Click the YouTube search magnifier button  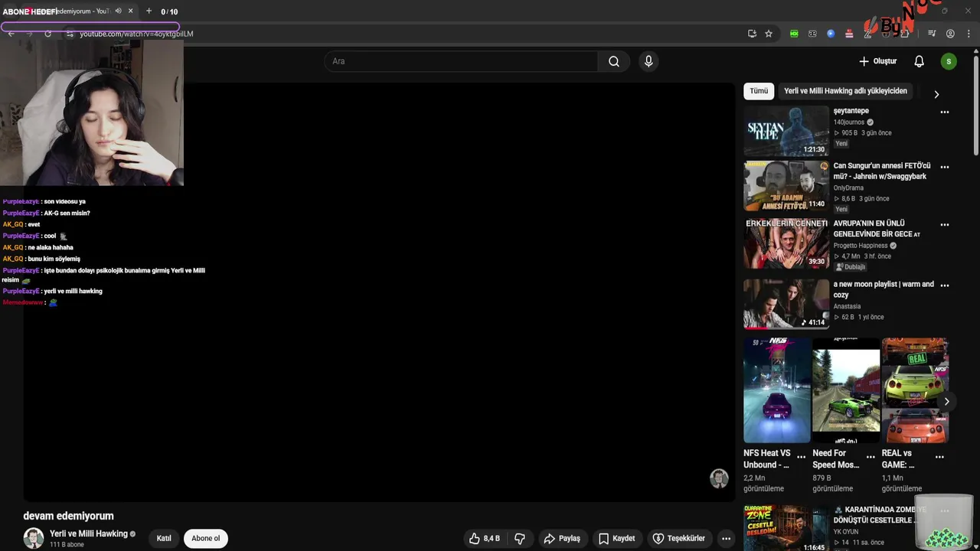pos(614,61)
